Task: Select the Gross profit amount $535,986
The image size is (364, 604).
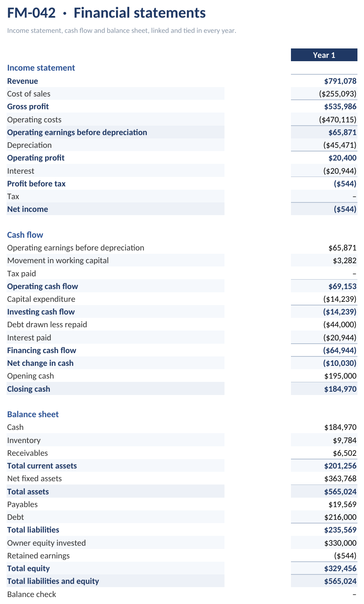Action: point(340,106)
